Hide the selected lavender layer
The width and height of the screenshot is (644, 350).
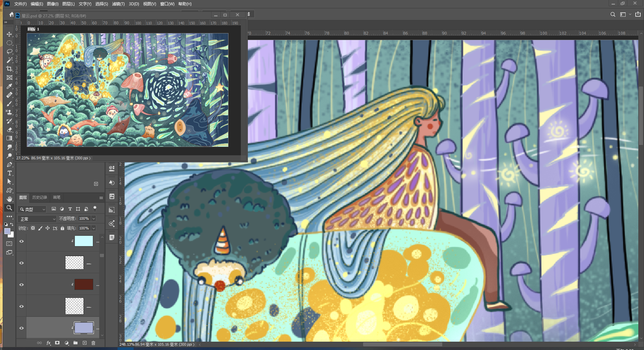[22, 328]
